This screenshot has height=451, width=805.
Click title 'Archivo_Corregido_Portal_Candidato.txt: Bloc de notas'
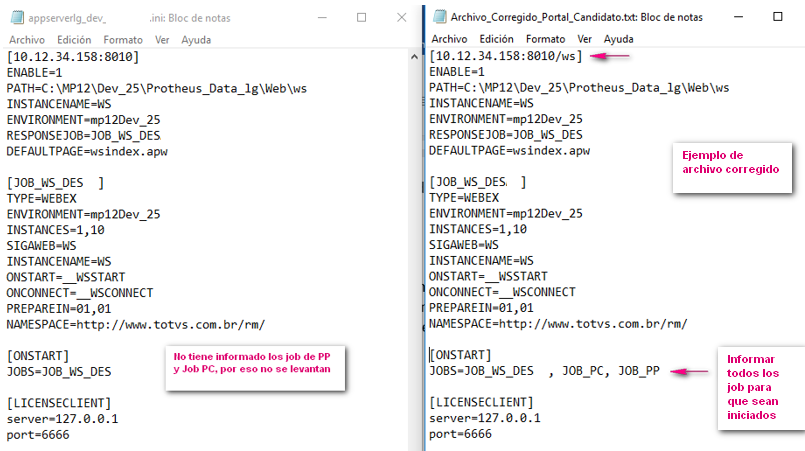[577, 17]
